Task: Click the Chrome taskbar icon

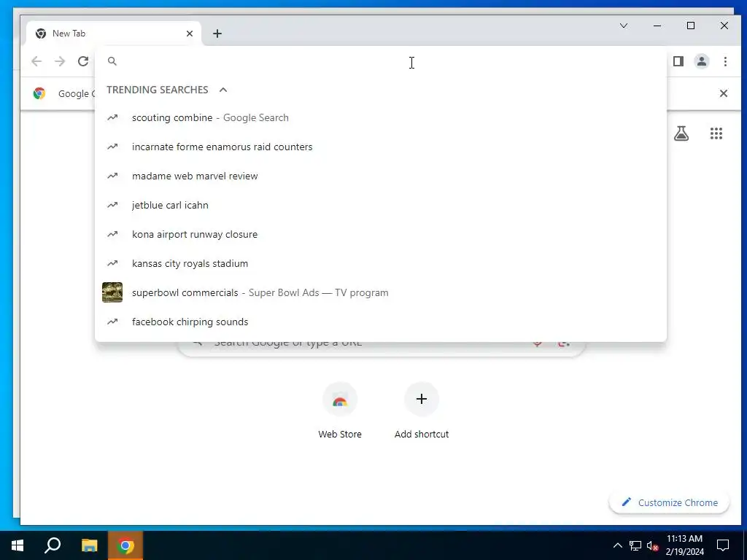Action: pyautogui.click(x=125, y=545)
